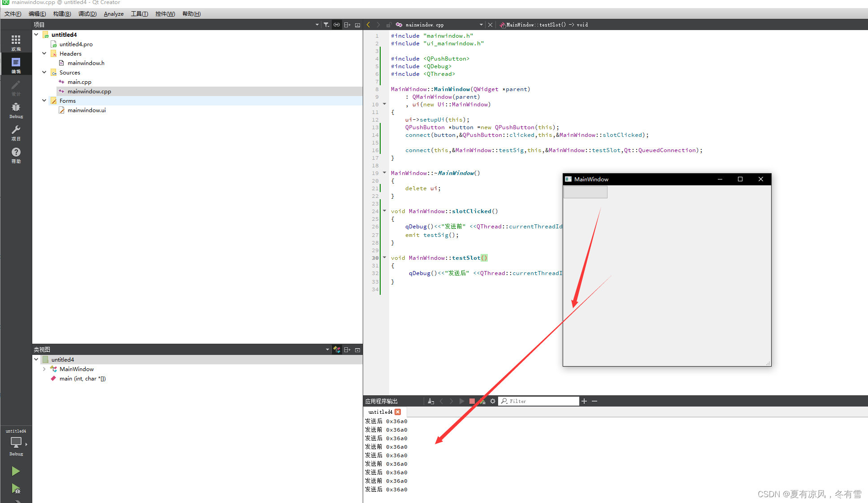Collapse untitled4 in class view

click(x=36, y=359)
